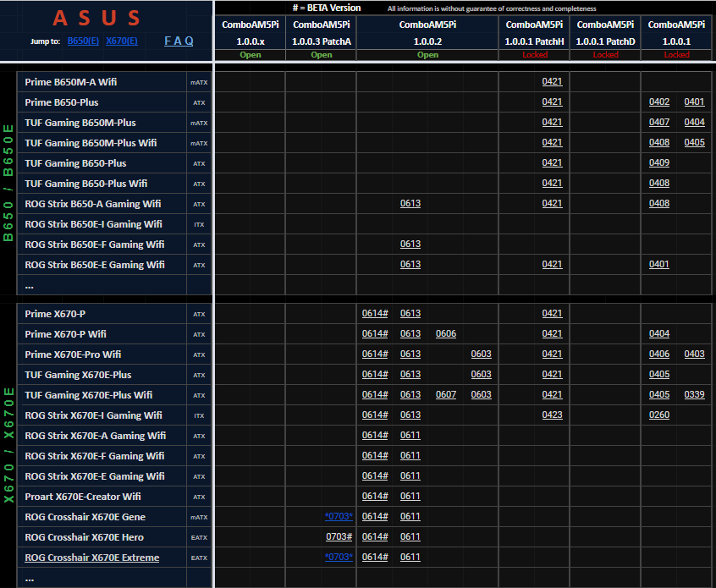The height and width of the screenshot is (588, 716).
Task: Open BIOS 0421 for ROG Strix B650E-E Gaming Wifi
Action: (552, 264)
